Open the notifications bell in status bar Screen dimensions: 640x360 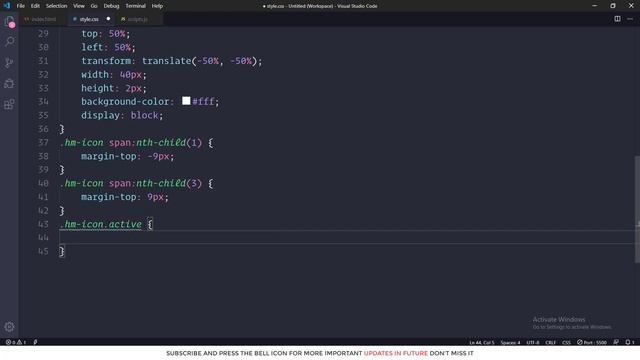coord(630,342)
